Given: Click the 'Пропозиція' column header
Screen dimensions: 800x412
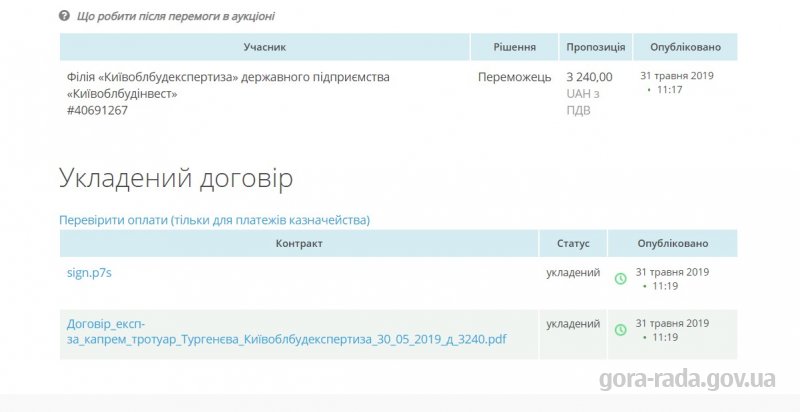Looking at the screenshot, I should pyautogui.click(x=595, y=47).
